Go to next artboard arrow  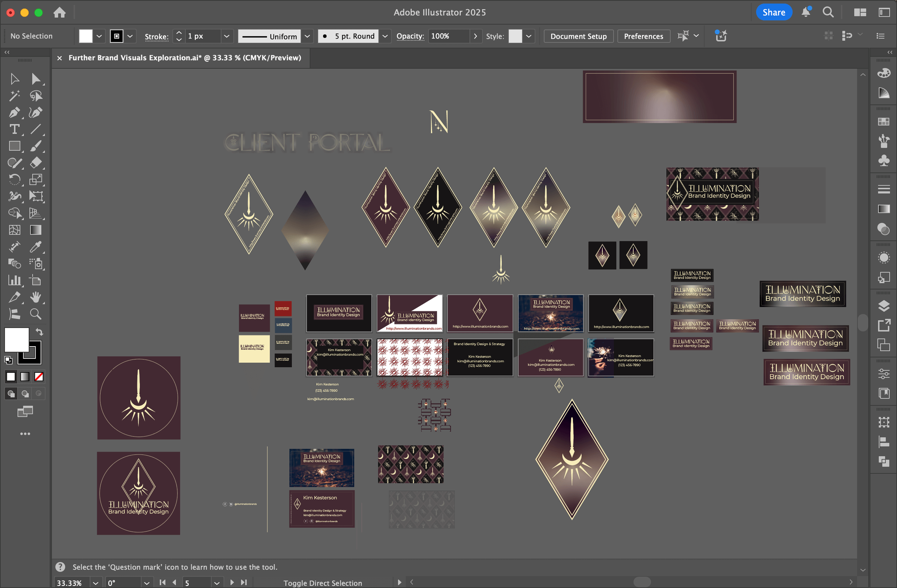click(232, 582)
